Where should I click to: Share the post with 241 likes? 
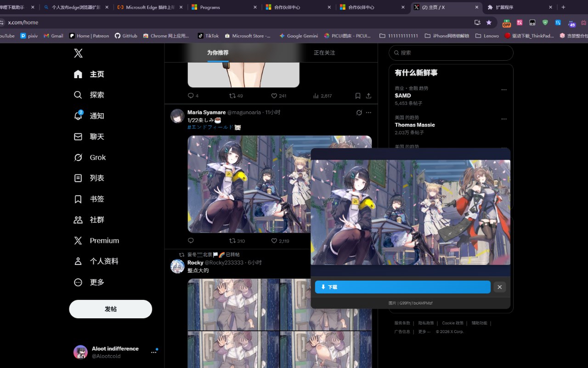click(x=368, y=96)
